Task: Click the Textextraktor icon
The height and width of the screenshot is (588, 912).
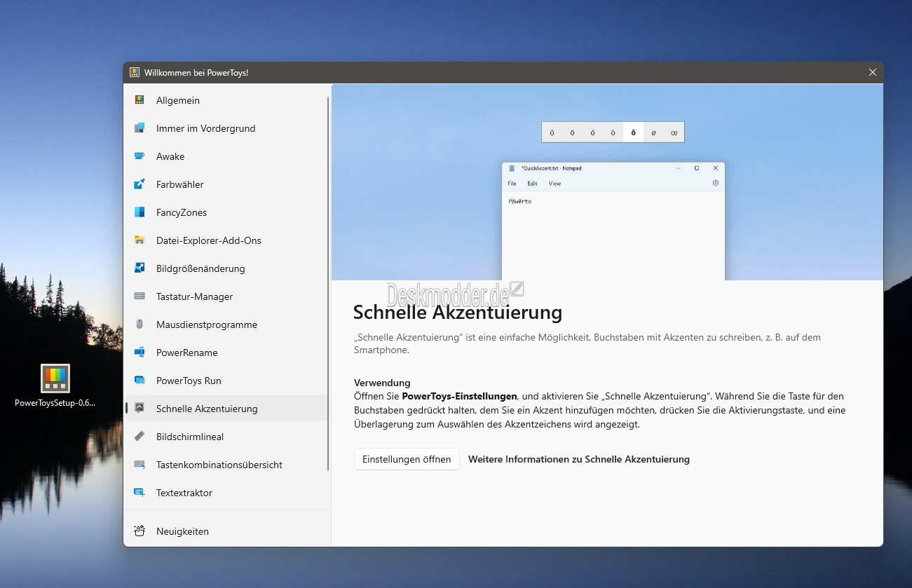Action: coord(139,493)
